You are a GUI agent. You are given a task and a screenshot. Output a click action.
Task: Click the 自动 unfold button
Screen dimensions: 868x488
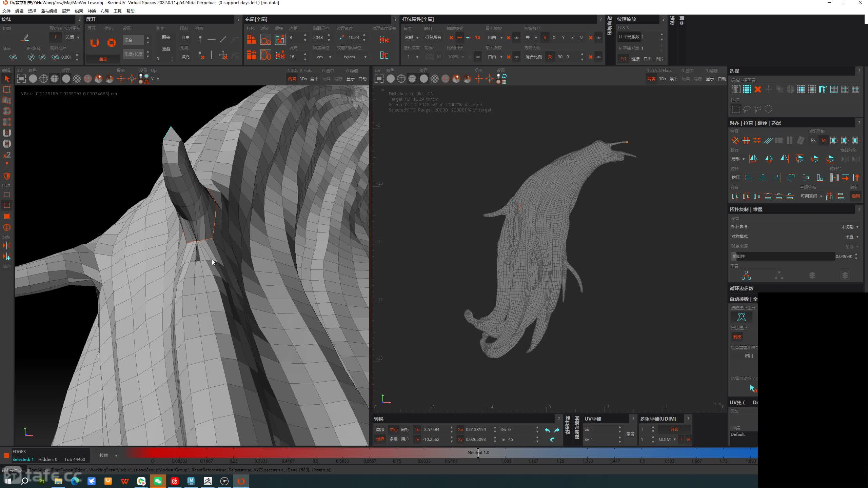(x=103, y=59)
